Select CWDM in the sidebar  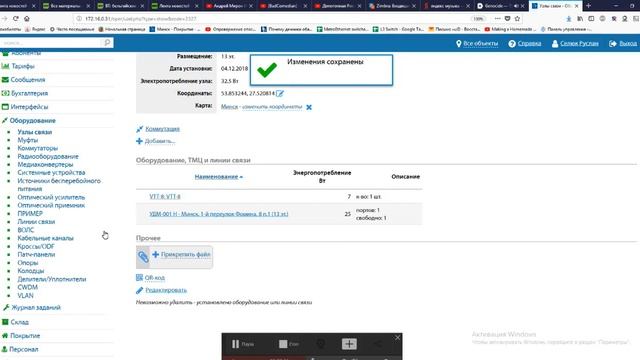(x=27, y=287)
